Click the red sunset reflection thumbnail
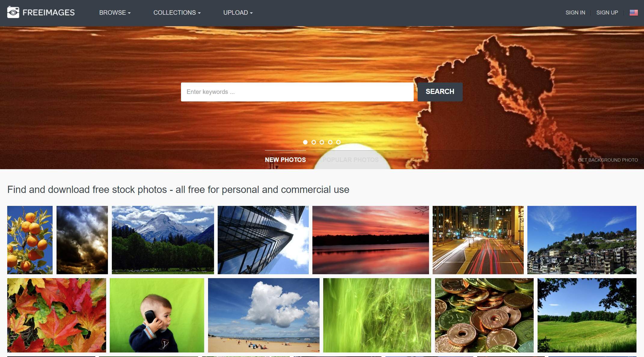This screenshot has height=357, width=644. pos(370,240)
